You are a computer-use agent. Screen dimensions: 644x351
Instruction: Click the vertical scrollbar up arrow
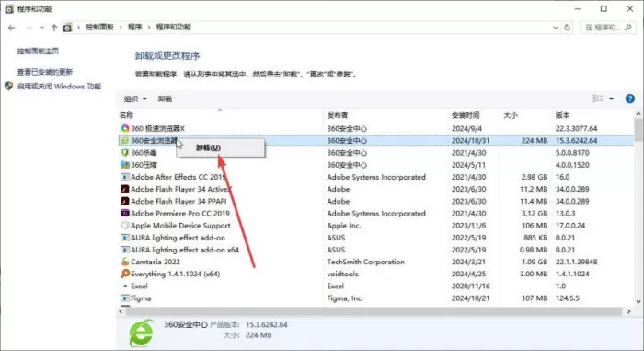pos(638,114)
